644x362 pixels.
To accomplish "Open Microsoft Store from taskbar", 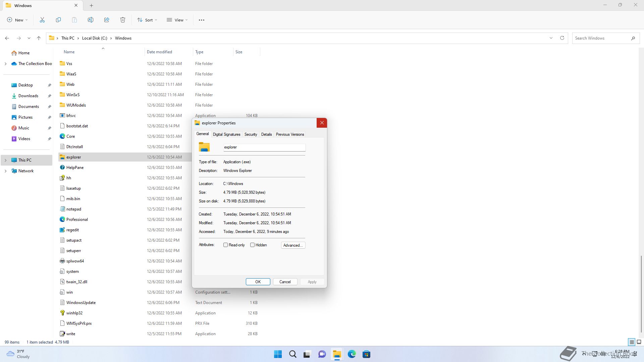I will coord(366,354).
